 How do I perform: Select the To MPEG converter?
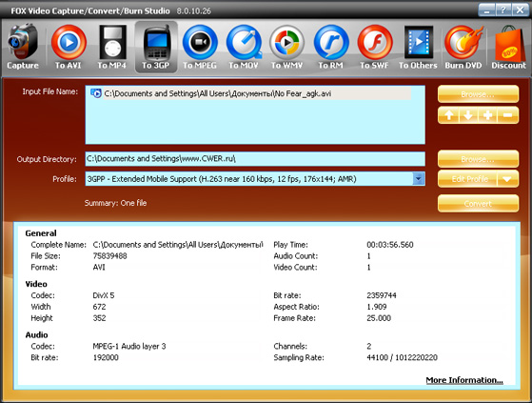tap(200, 47)
